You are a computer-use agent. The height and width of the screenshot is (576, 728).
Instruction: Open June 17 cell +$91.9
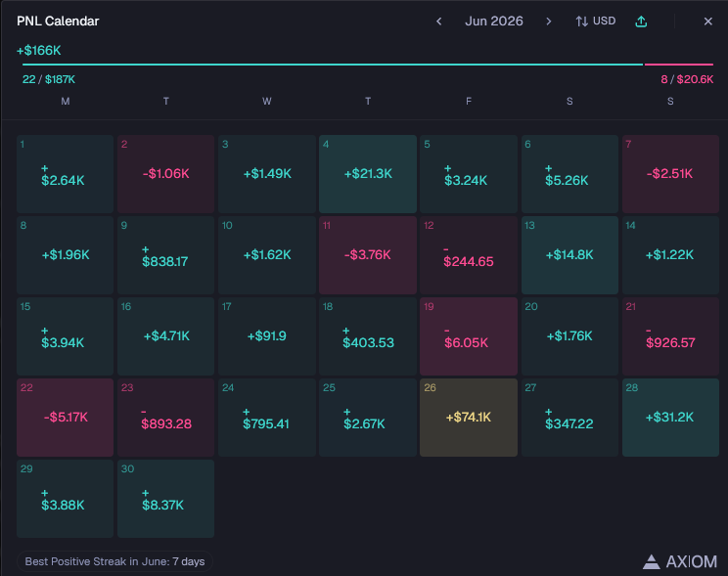coord(267,336)
